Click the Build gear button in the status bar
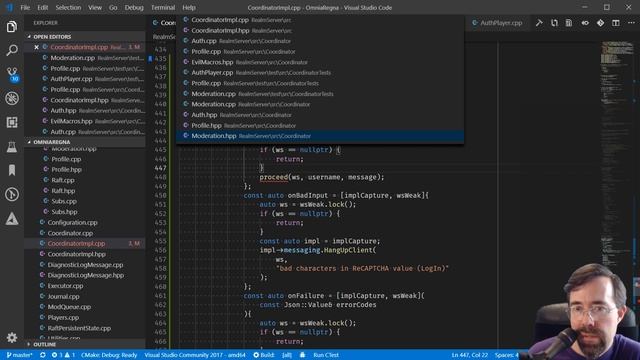The width and height of the screenshot is (640, 360). point(264,355)
